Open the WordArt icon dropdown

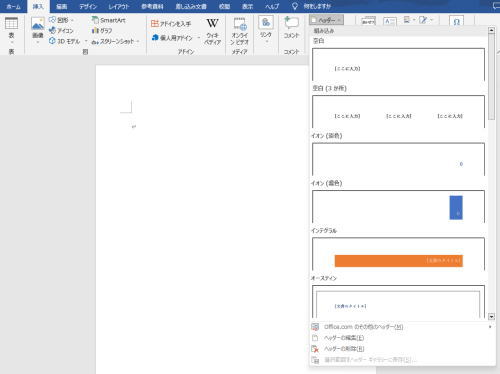426,20
